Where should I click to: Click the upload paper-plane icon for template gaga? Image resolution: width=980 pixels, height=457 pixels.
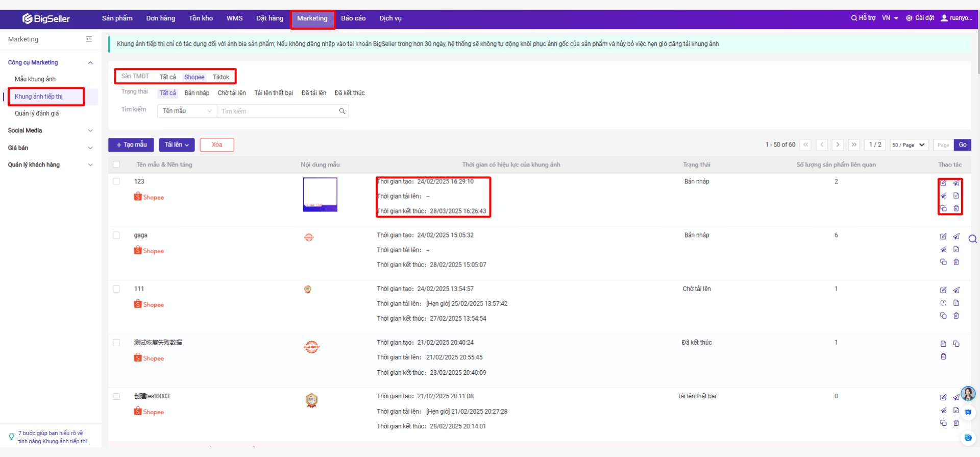[x=956, y=236]
